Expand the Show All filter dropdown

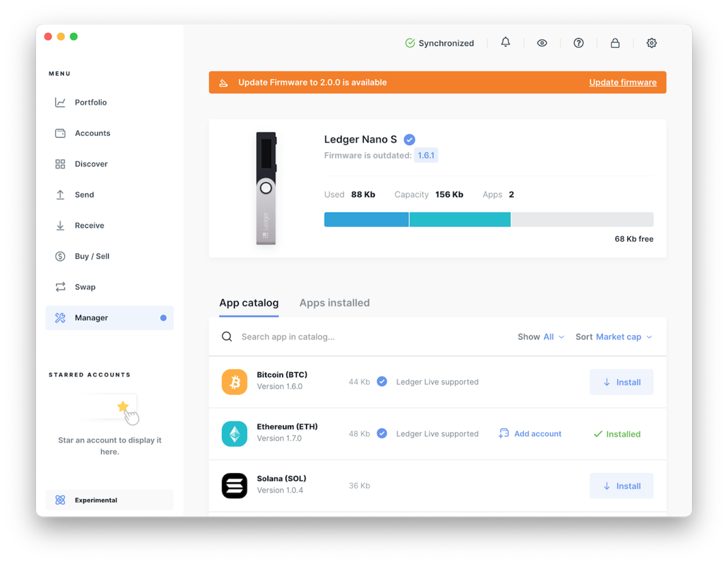549,337
